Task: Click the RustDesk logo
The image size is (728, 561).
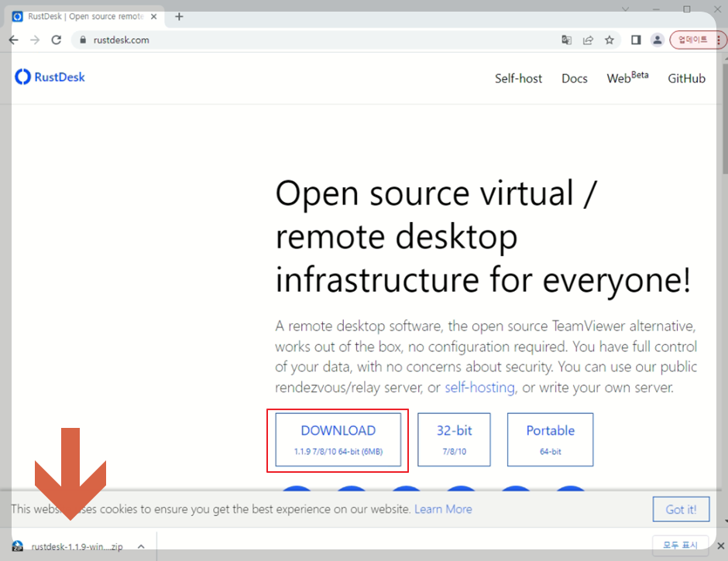Action: tap(50, 77)
